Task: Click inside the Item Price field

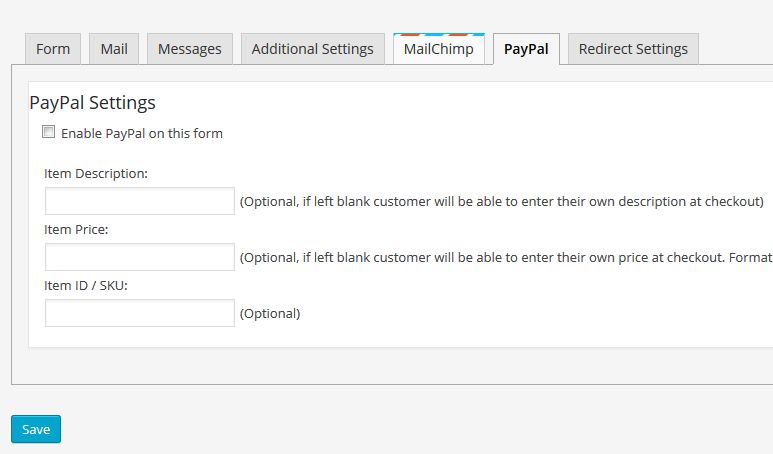Action: click(140, 257)
